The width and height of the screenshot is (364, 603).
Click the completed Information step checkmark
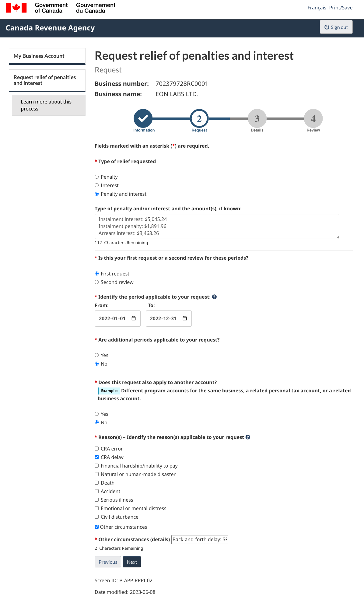click(x=143, y=118)
